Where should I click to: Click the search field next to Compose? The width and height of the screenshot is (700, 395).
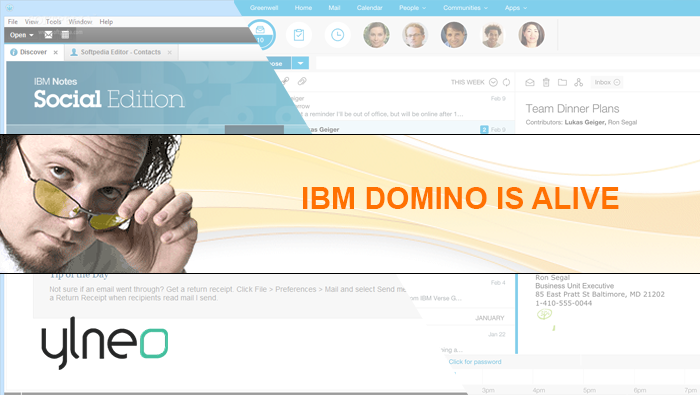pyautogui.click(x=508, y=63)
